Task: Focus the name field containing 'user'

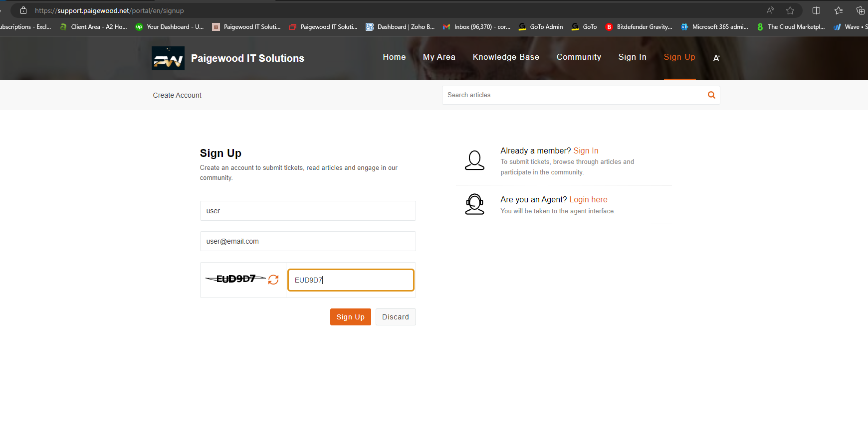Action: pyautogui.click(x=308, y=211)
